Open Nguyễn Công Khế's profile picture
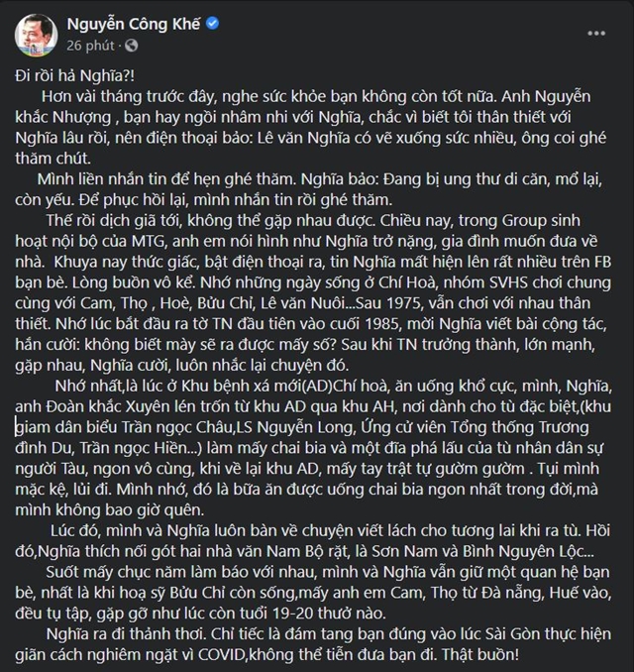 (x=36, y=35)
